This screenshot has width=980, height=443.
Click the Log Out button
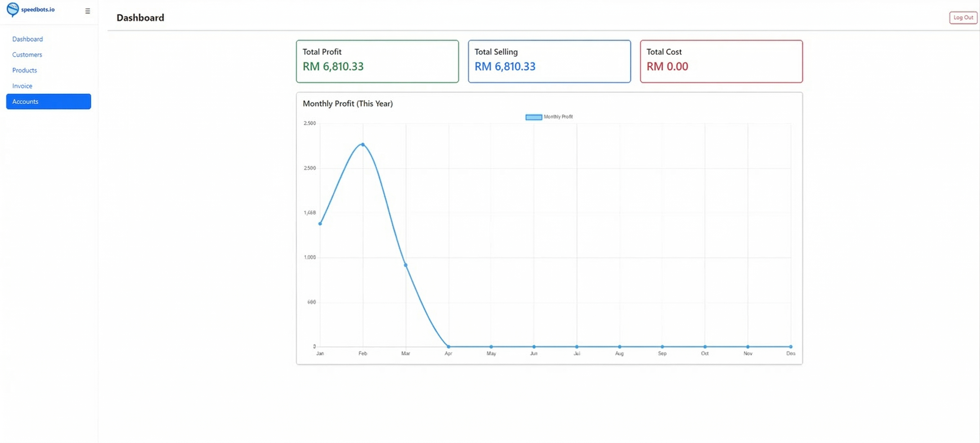click(963, 17)
